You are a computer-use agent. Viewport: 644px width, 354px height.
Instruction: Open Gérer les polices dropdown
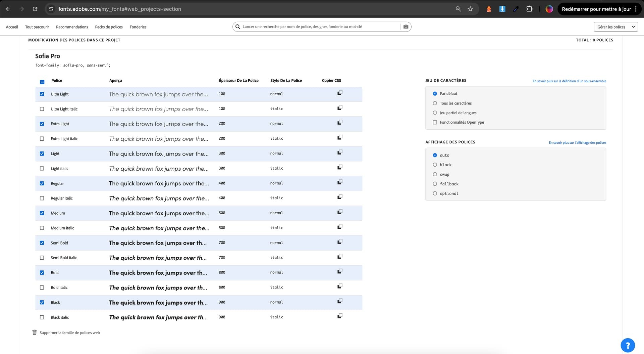pos(616,27)
